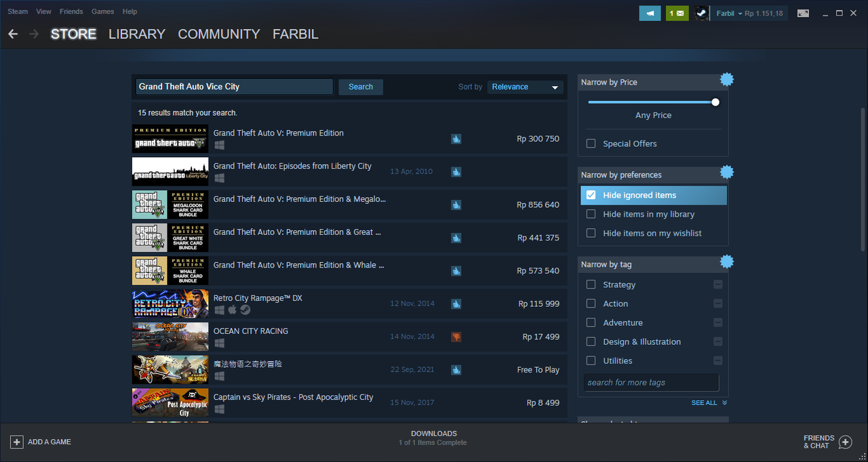Open the announcements megaphone icon
Image resolution: width=868 pixels, height=462 pixels.
click(650, 13)
